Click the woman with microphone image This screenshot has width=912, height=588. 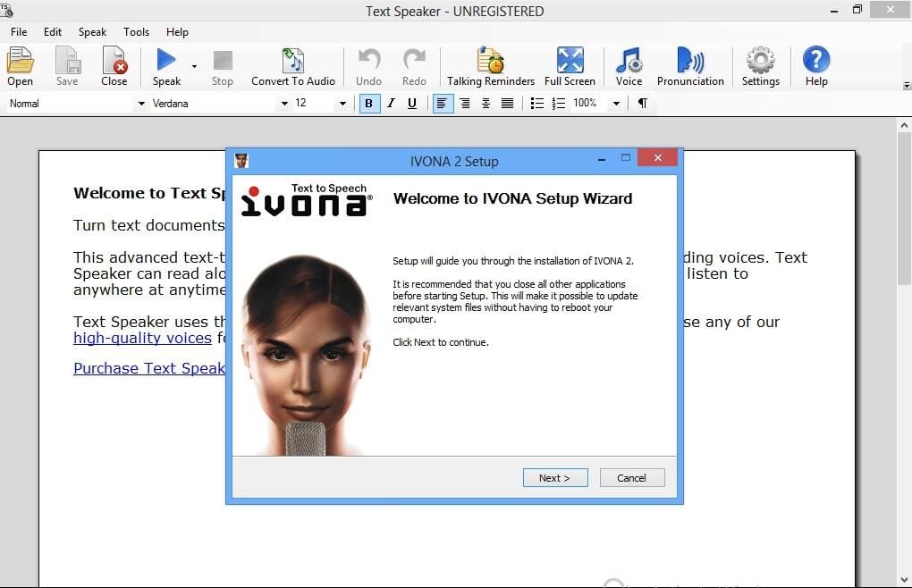[x=307, y=356]
